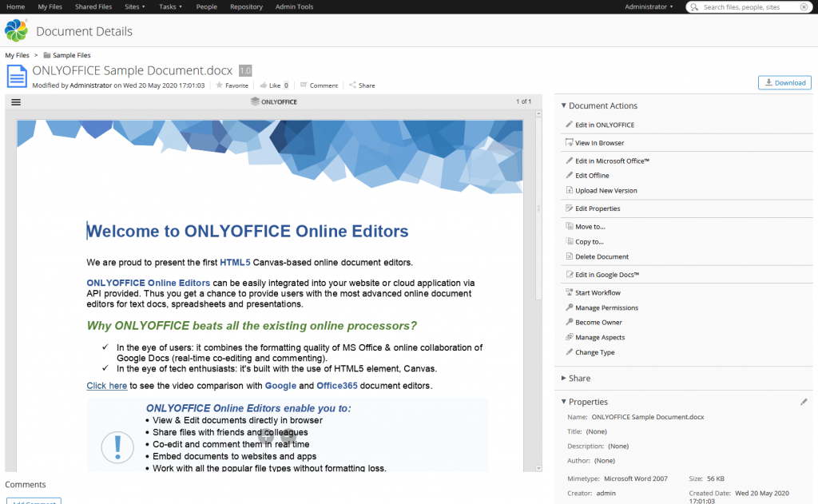Click the '56 KB' size value
818x504 pixels.
click(x=716, y=478)
